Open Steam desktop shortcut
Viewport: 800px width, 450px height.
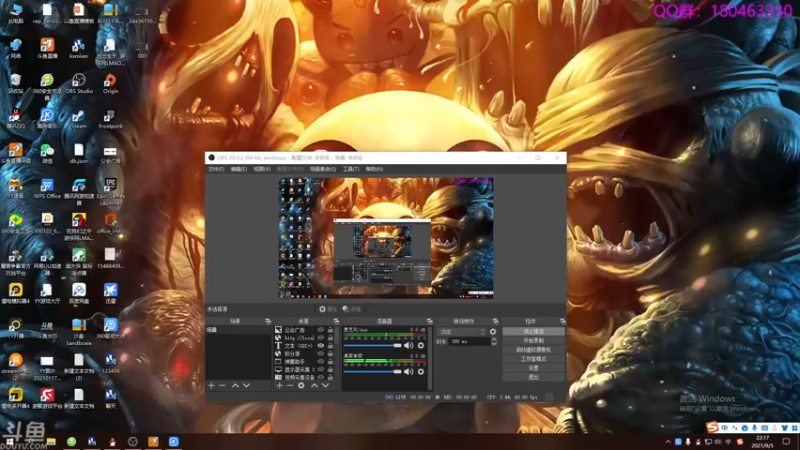pyautogui.click(x=79, y=119)
